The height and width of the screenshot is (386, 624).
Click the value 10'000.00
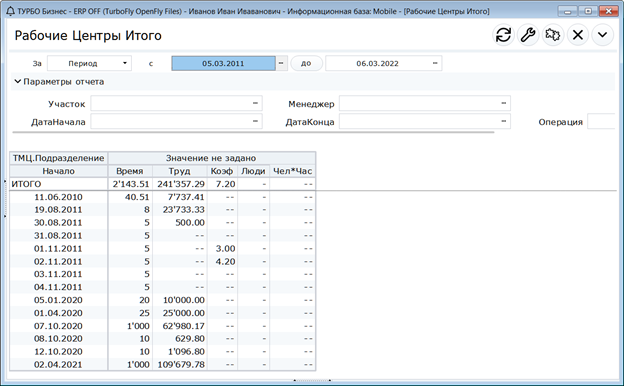point(184,300)
